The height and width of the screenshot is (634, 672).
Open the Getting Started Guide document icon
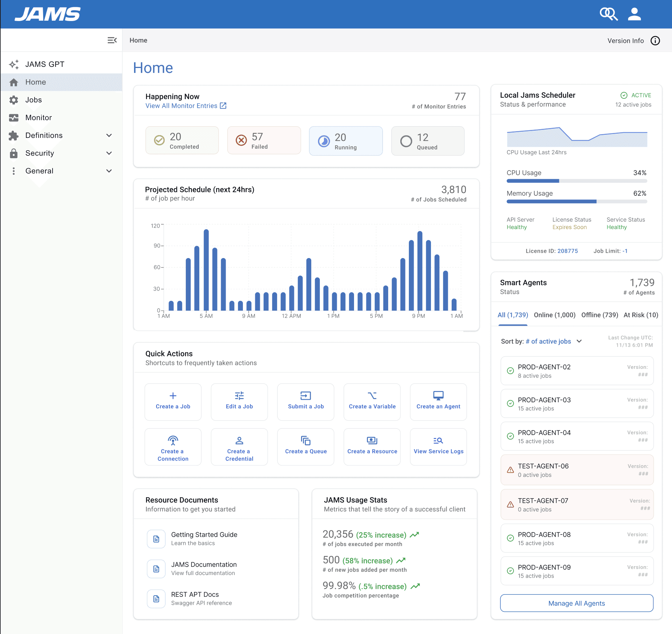click(x=156, y=539)
